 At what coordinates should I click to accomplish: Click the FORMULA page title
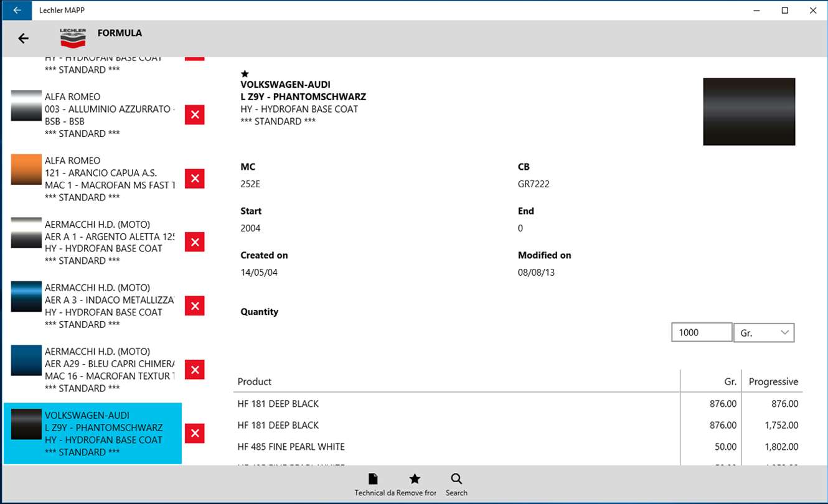(x=120, y=33)
